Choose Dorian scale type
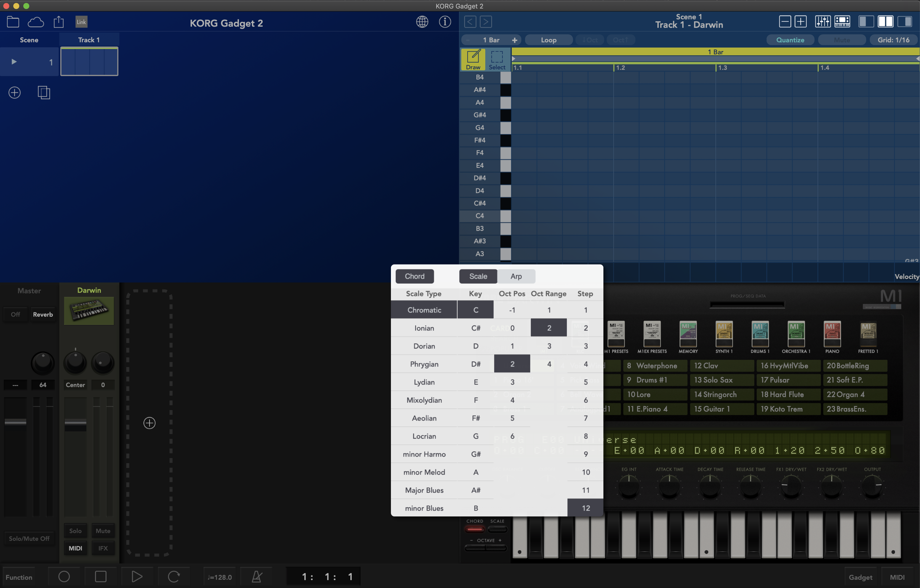The width and height of the screenshot is (920, 588). point(424,346)
